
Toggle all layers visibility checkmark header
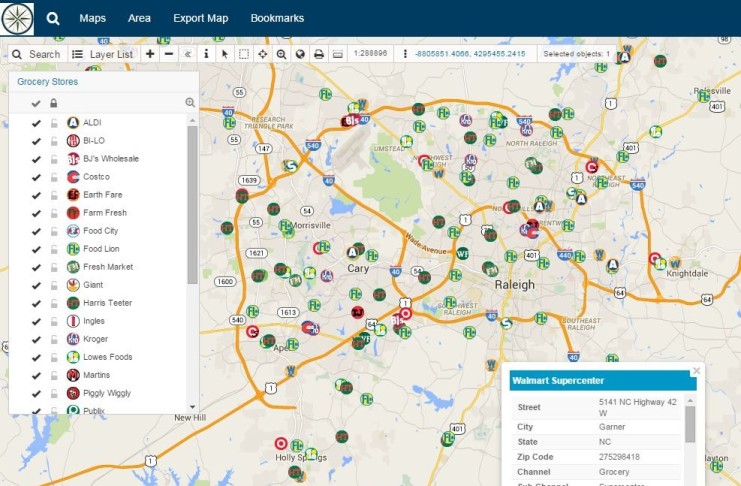[36, 103]
